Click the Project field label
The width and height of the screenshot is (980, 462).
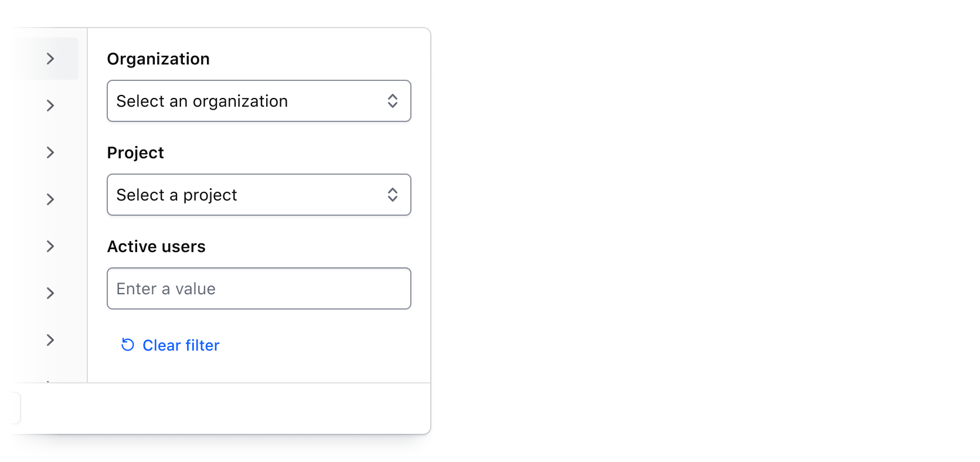135,152
